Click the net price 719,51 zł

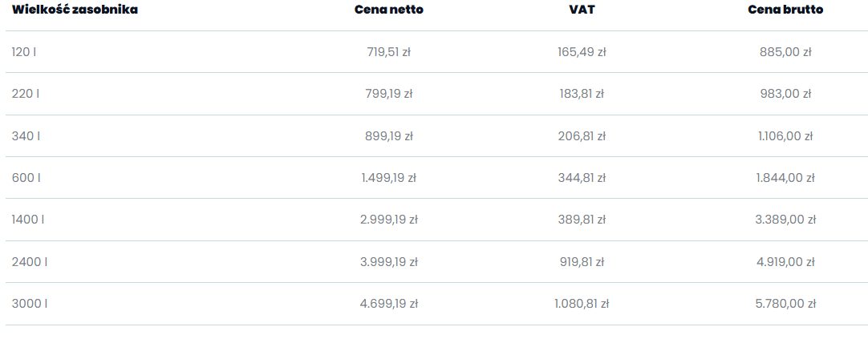388,52
